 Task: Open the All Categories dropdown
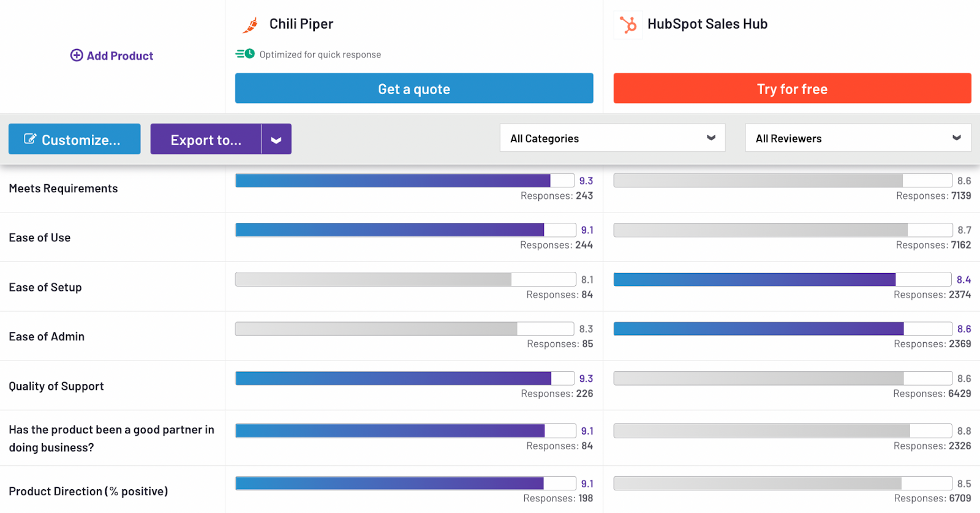[x=611, y=138]
